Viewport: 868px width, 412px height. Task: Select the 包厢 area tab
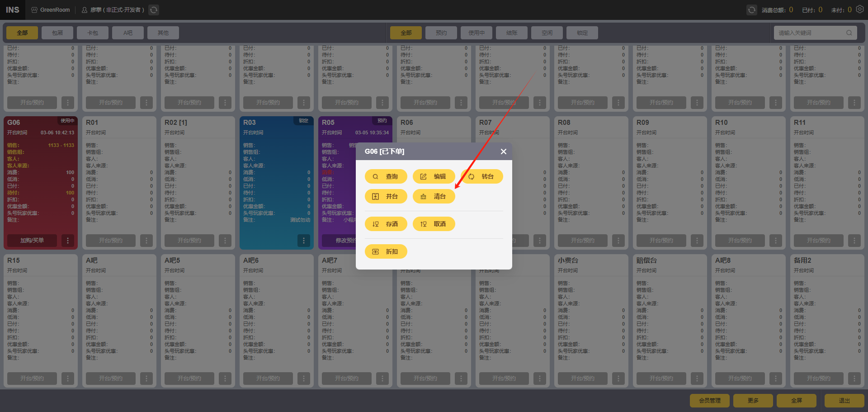(57, 33)
